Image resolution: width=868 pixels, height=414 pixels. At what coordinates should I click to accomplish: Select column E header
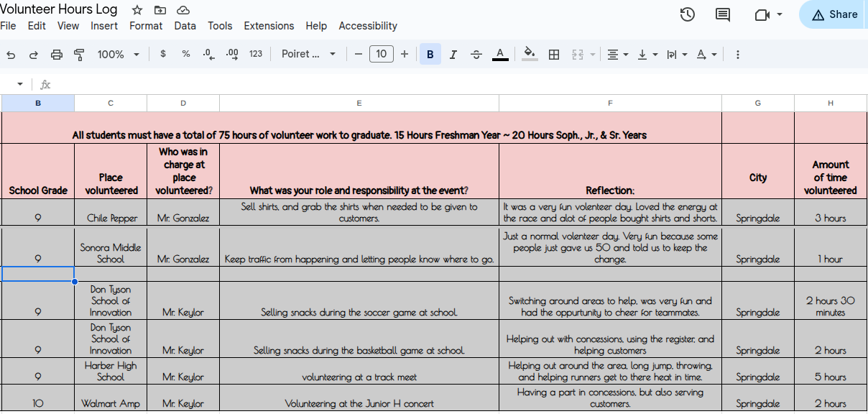(x=359, y=103)
